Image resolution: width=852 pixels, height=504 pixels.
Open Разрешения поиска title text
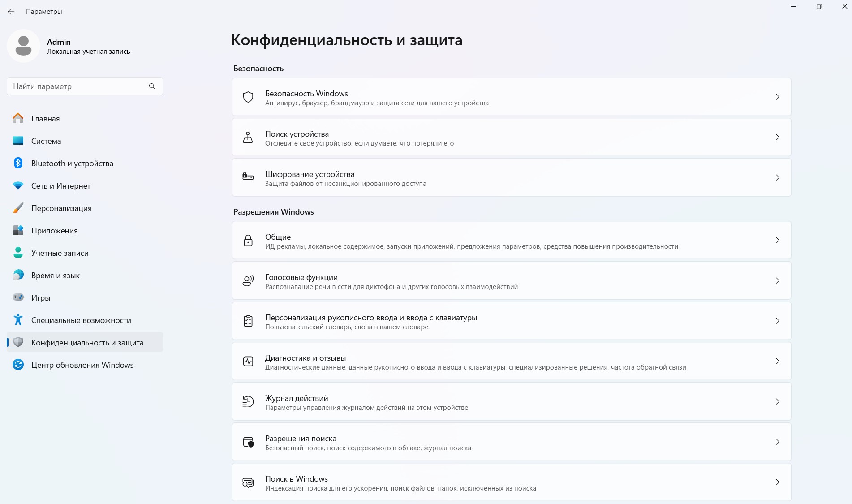301,439
